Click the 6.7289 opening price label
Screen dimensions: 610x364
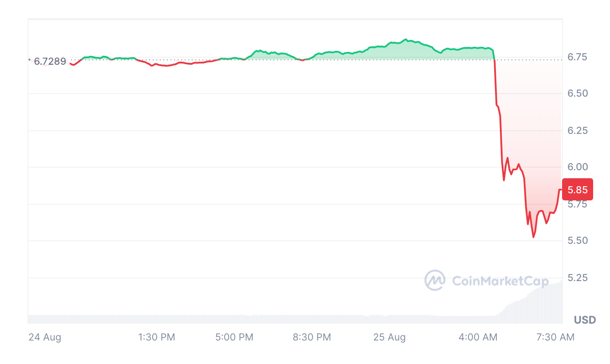coord(50,61)
